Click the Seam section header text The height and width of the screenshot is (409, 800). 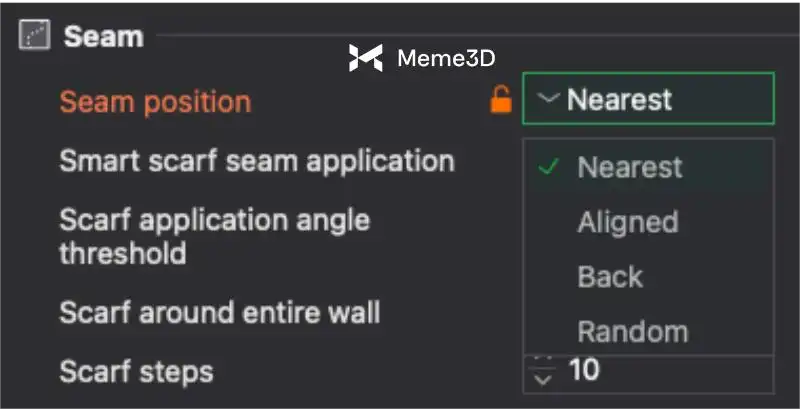103,37
